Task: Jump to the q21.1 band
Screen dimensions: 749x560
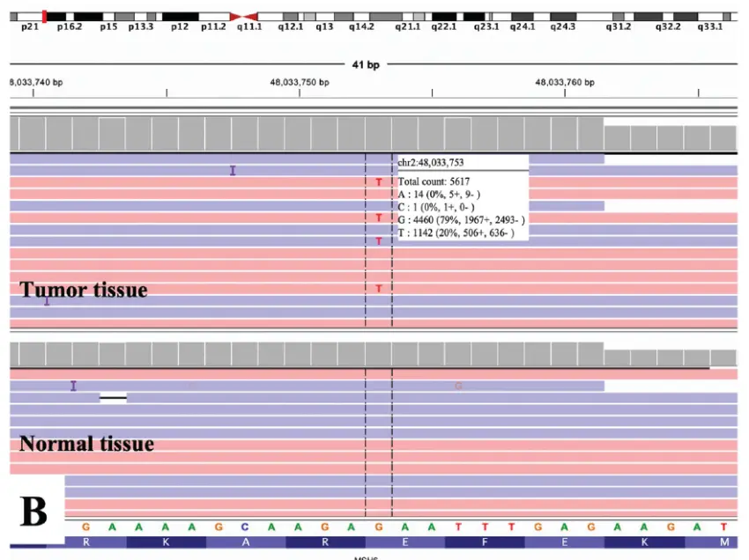Action: [x=408, y=26]
